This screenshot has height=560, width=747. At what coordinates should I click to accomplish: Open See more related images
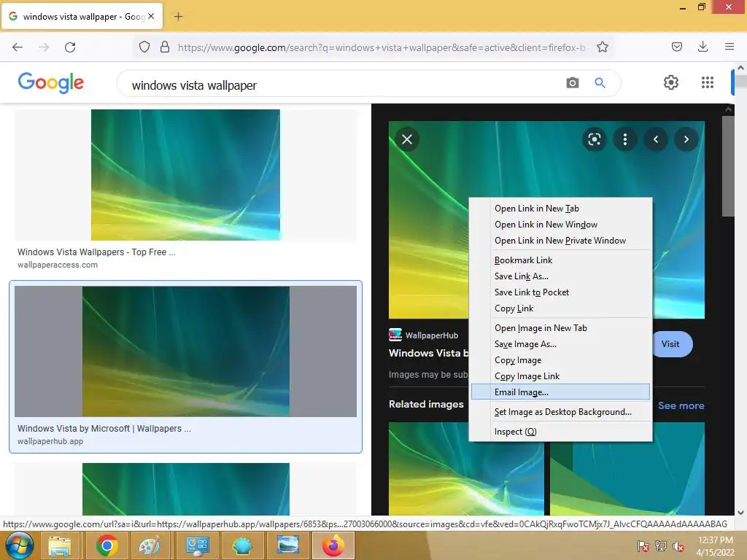(681, 405)
